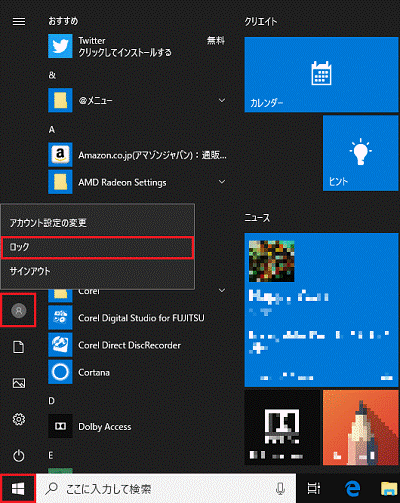Click the user account avatar icon

tap(19, 311)
